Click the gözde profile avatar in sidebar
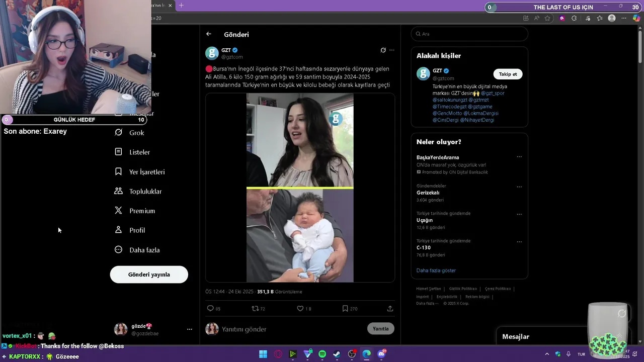 pyautogui.click(x=121, y=329)
